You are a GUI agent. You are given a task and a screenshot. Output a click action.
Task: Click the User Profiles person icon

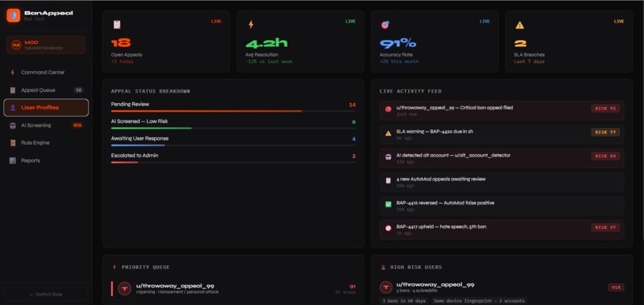coord(13,108)
